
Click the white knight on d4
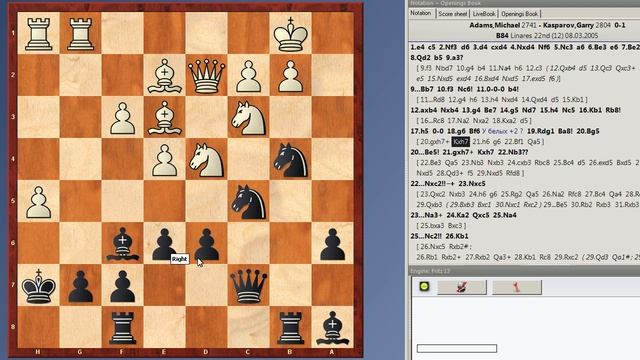(x=207, y=160)
